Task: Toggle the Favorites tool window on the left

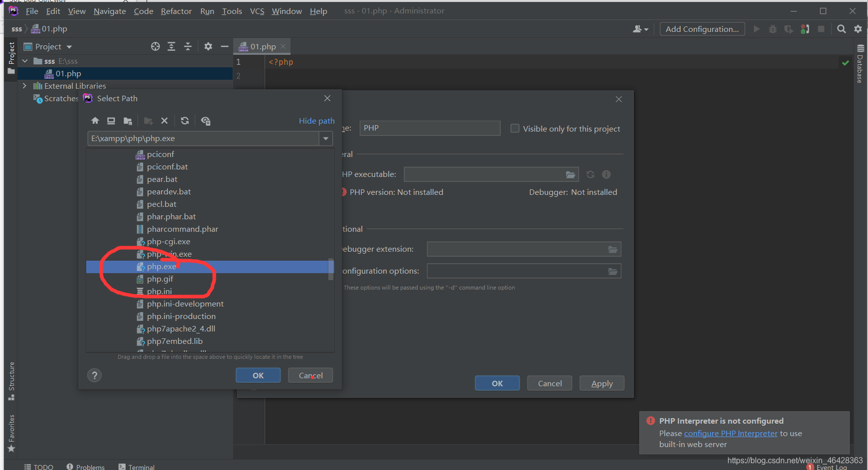Action: coord(11,428)
